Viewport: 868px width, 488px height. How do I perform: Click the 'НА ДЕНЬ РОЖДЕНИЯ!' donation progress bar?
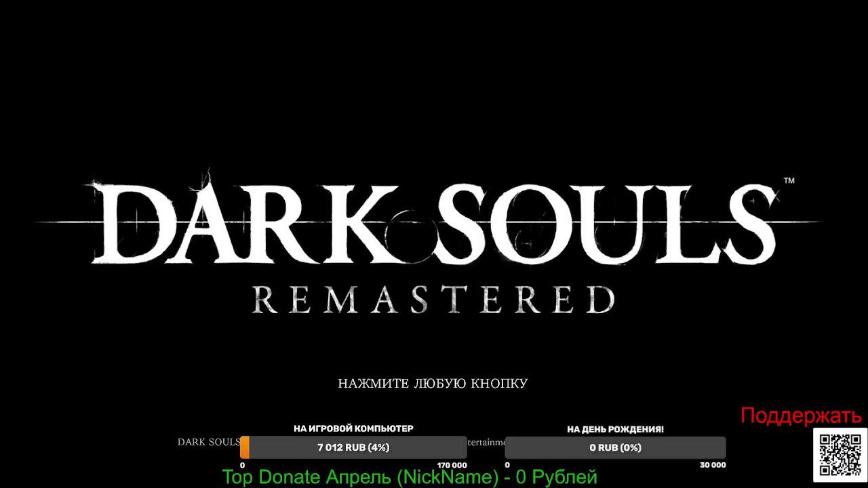(616, 447)
